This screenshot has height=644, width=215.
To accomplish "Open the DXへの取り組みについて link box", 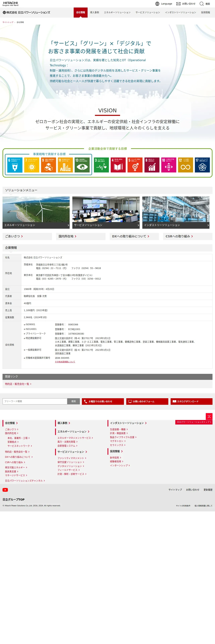I will (134, 236).
